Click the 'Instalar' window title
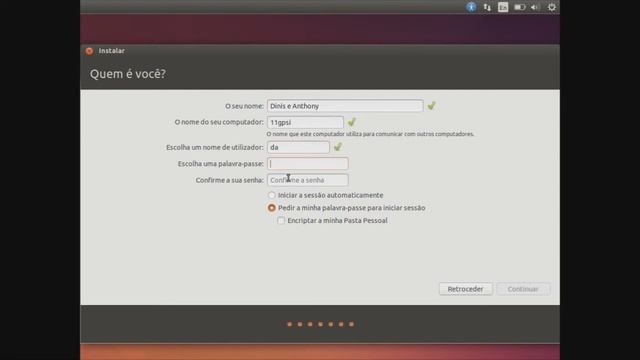This screenshot has height=360, width=640. coord(111,51)
